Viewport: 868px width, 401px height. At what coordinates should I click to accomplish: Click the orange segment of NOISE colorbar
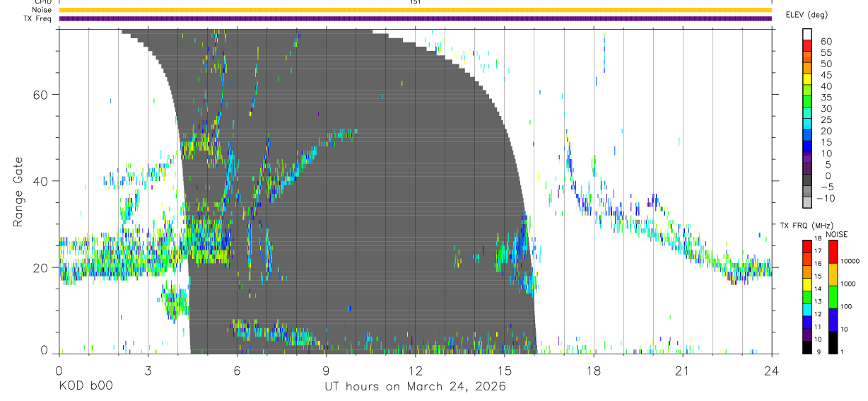click(x=832, y=274)
